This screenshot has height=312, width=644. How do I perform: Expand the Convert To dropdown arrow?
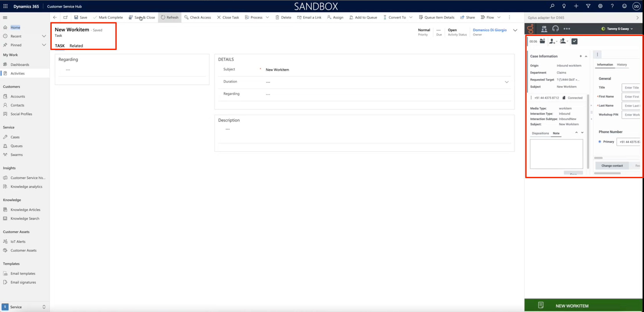pos(411,17)
